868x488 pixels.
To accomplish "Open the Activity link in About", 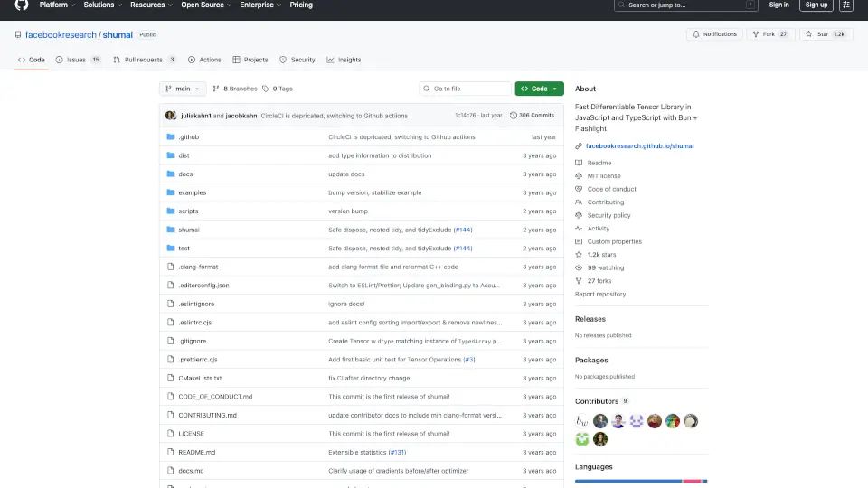I will [598, 229].
